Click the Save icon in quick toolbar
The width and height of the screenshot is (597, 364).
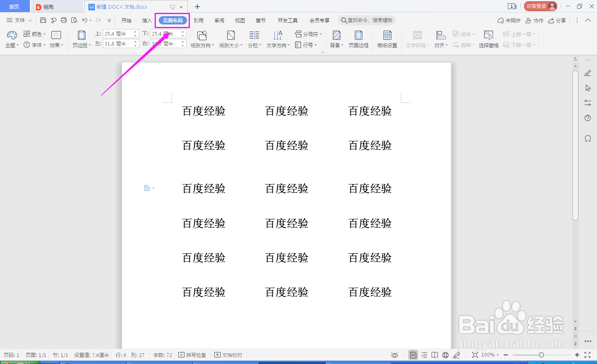43,20
